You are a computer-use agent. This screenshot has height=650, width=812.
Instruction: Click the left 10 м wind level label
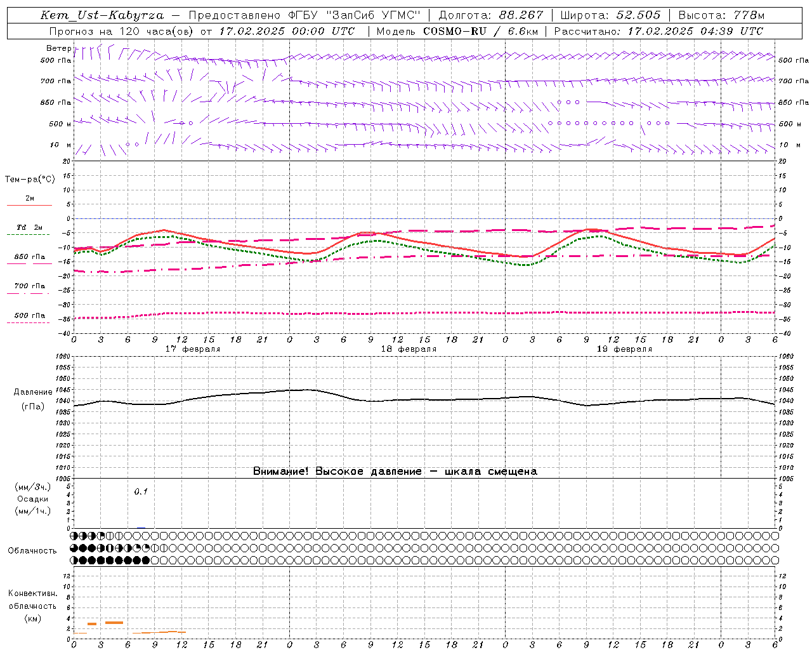pos(61,145)
